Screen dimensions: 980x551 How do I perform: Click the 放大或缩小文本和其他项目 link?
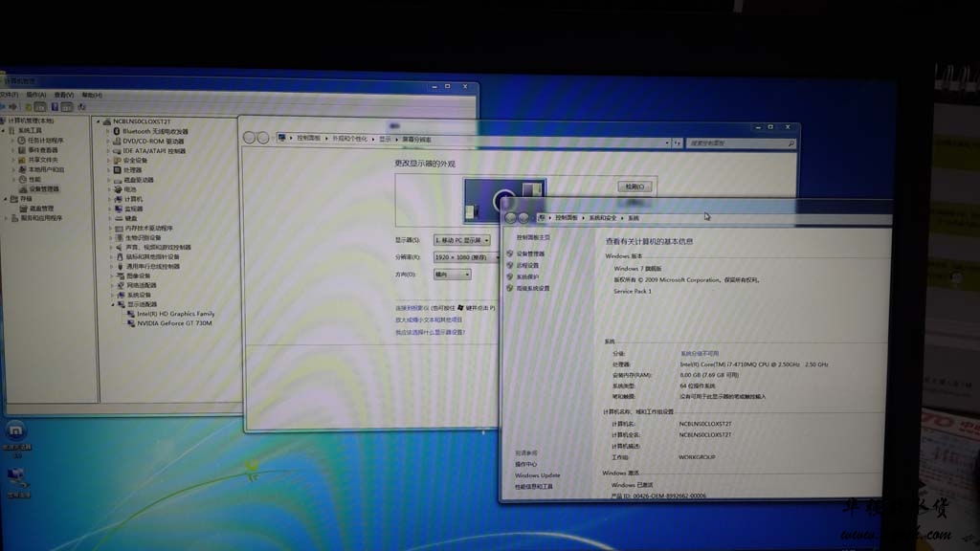(429, 320)
